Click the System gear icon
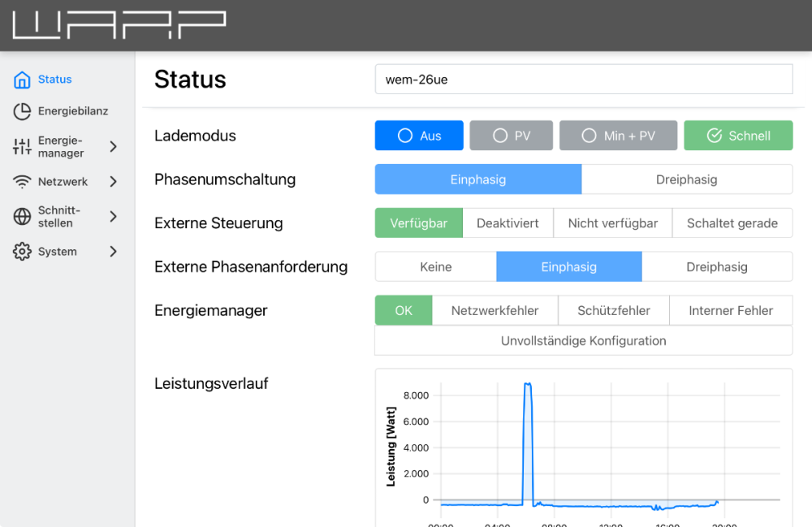Image resolution: width=812 pixels, height=527 pixels. (22, 252)
